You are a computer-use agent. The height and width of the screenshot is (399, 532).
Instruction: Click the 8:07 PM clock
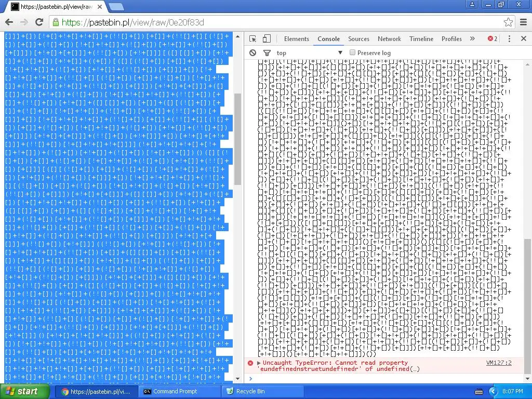[513, 392]
